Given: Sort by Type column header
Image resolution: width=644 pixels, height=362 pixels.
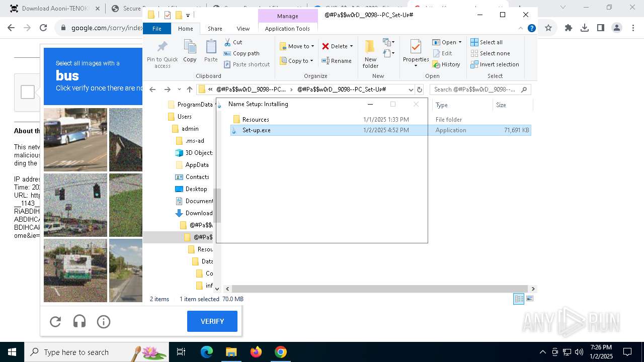Looking at the screenshot, I should click(462, 105).
